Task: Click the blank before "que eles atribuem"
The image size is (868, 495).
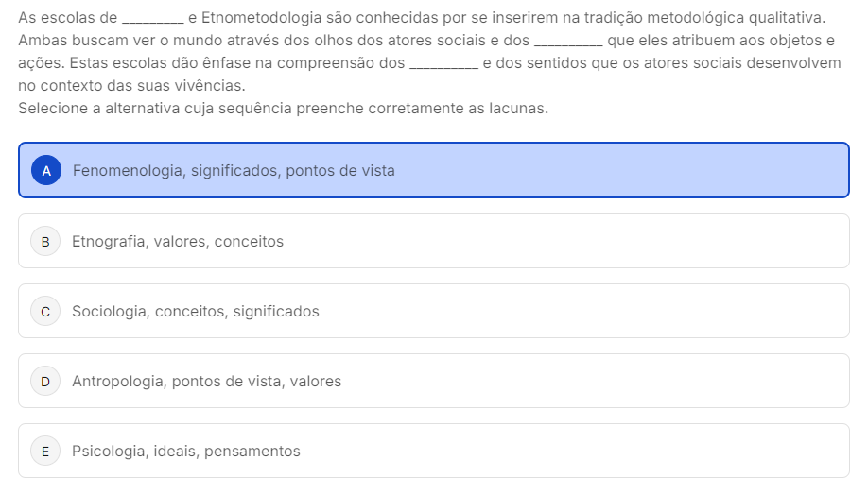Action: tap(567, 42)
